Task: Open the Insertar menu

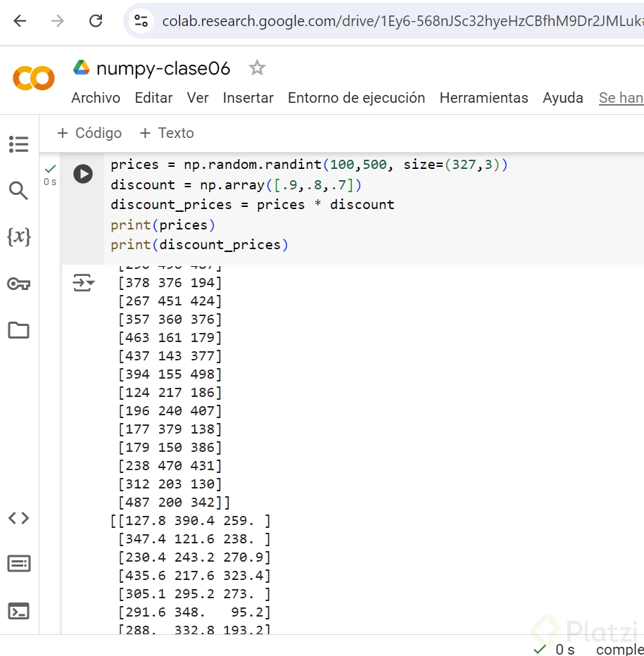Action: (248, 98)
